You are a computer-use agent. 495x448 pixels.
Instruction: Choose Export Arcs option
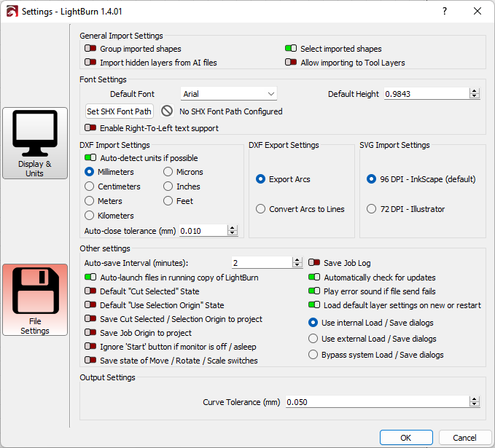click(260, 179)
